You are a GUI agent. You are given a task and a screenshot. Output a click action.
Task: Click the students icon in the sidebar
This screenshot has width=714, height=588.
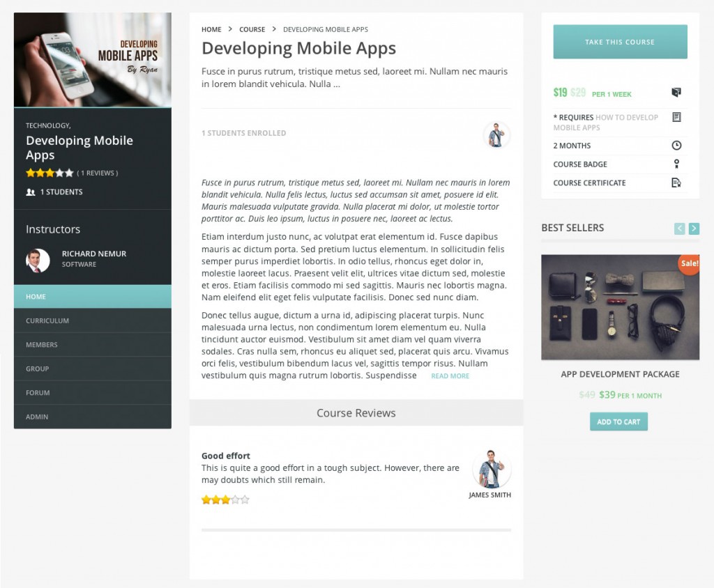tap(31, 192)
